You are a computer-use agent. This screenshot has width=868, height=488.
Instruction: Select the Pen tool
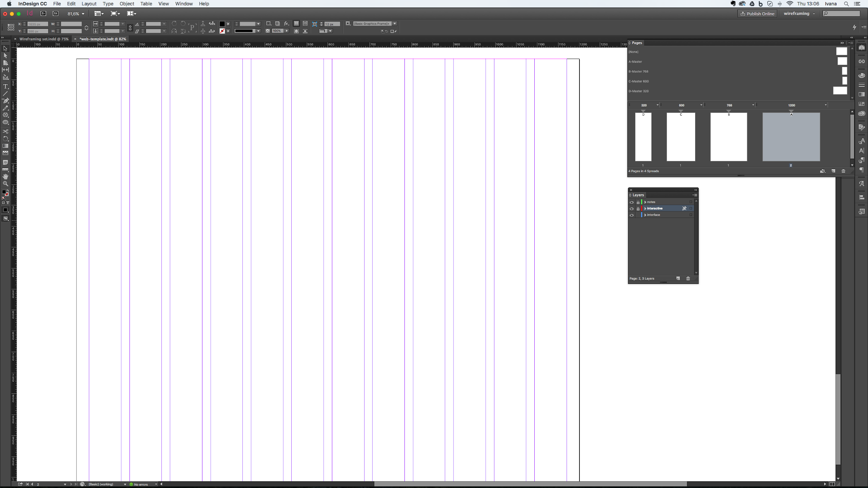[x=6, y=101]
